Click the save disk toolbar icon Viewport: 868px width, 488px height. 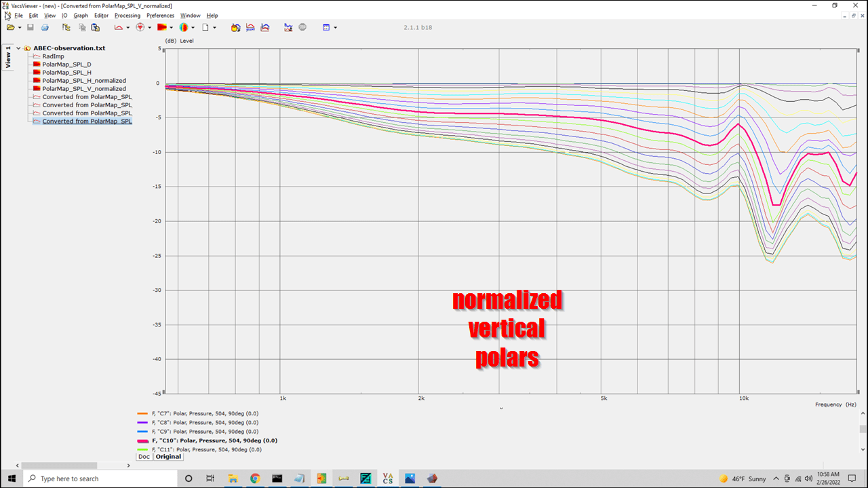point(31,27)
